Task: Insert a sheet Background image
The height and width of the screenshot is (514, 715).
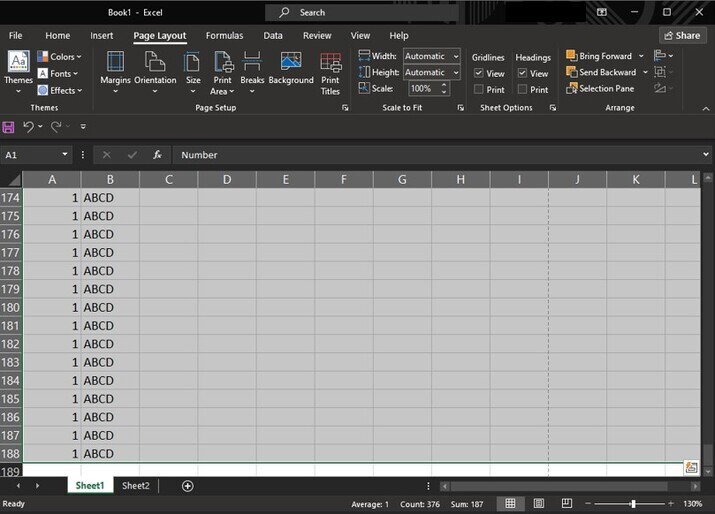Action: click(x=291, y=70)
